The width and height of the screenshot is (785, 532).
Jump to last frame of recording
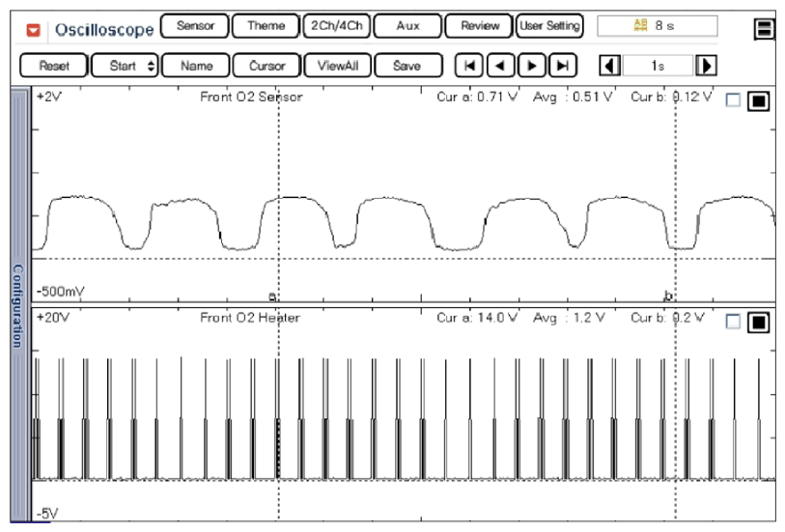[562, 67]
